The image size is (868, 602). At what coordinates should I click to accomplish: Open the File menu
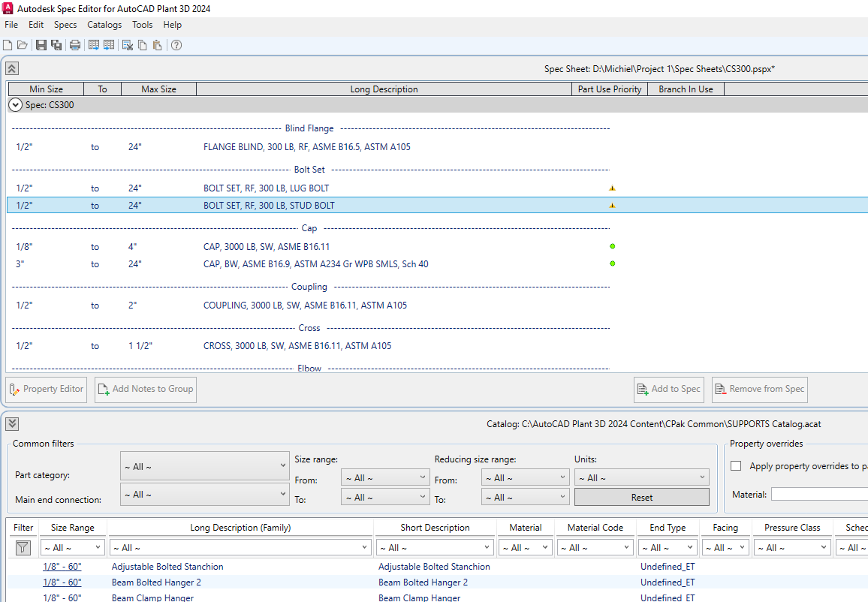[x=11, y=25]
